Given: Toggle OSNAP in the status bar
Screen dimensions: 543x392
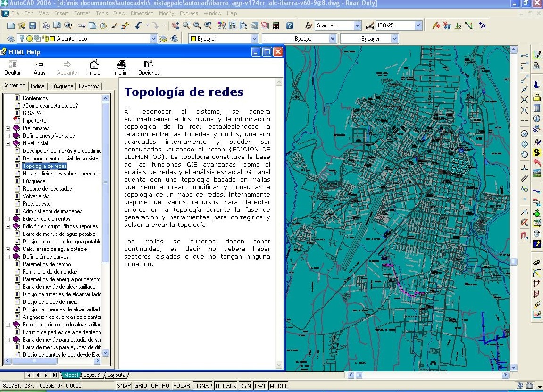Looking at the screenshot, I should [x=203, y=386].
